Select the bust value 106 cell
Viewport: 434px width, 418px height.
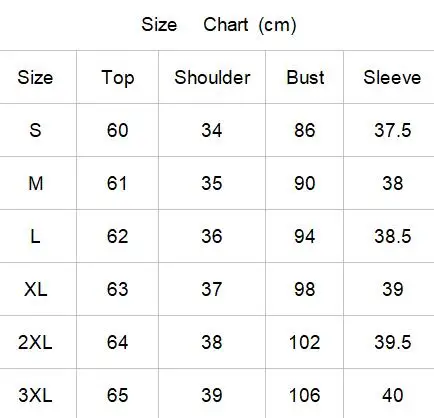304,395
